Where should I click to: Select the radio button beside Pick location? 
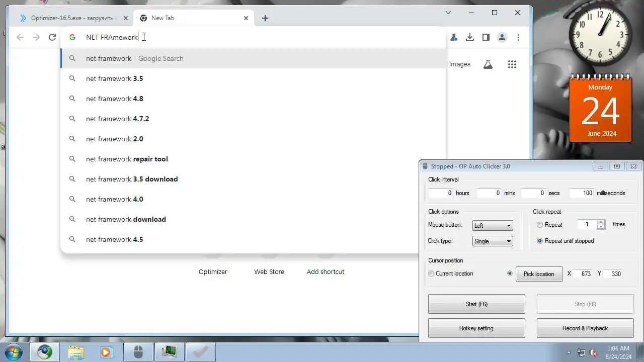(510, 274)
